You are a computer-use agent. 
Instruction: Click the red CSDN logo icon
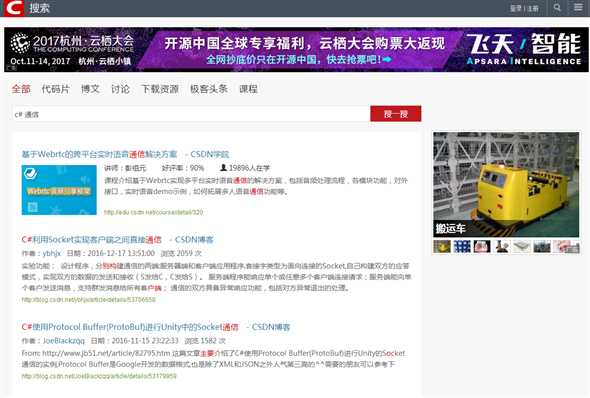click(14, 8)
